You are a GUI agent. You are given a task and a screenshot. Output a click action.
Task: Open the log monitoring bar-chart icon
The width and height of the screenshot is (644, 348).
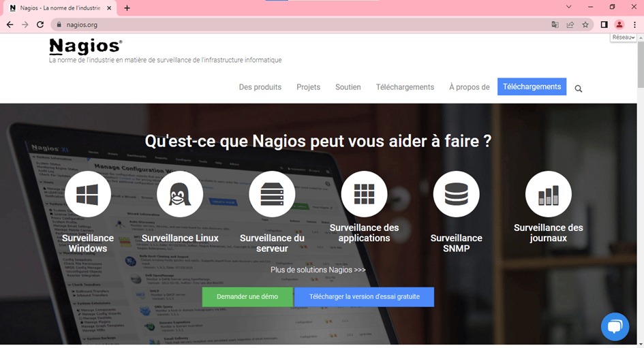(549, 194)
